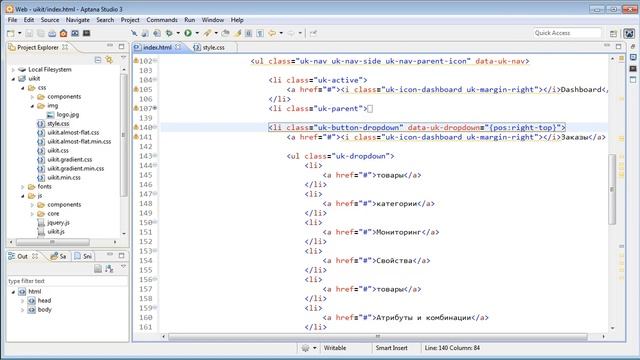Screen dimensions: 640x360
Task: Open the status bar gear dropdown arrow
Action: 315,348
